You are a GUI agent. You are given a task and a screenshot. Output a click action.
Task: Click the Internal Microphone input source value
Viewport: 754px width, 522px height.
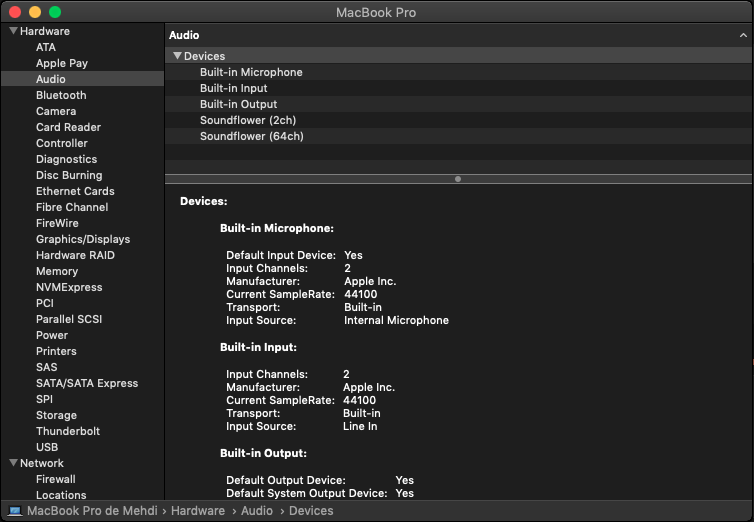[x=396, y=320]
